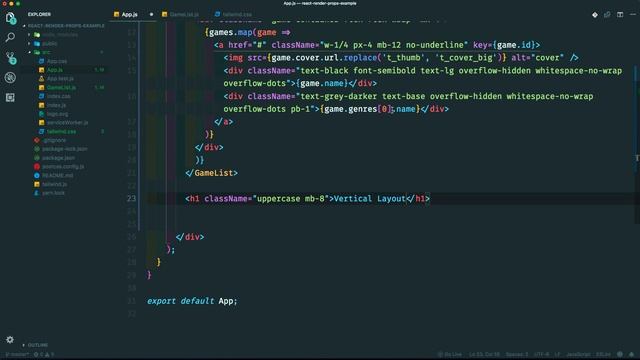Click the editor vertical scrollbar

tap(637, 145)
